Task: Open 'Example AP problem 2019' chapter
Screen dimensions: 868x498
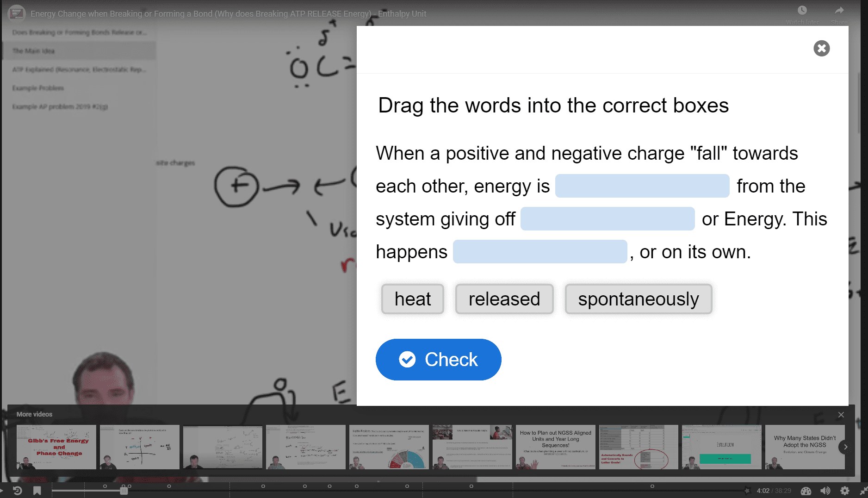Action: point(79,106)
